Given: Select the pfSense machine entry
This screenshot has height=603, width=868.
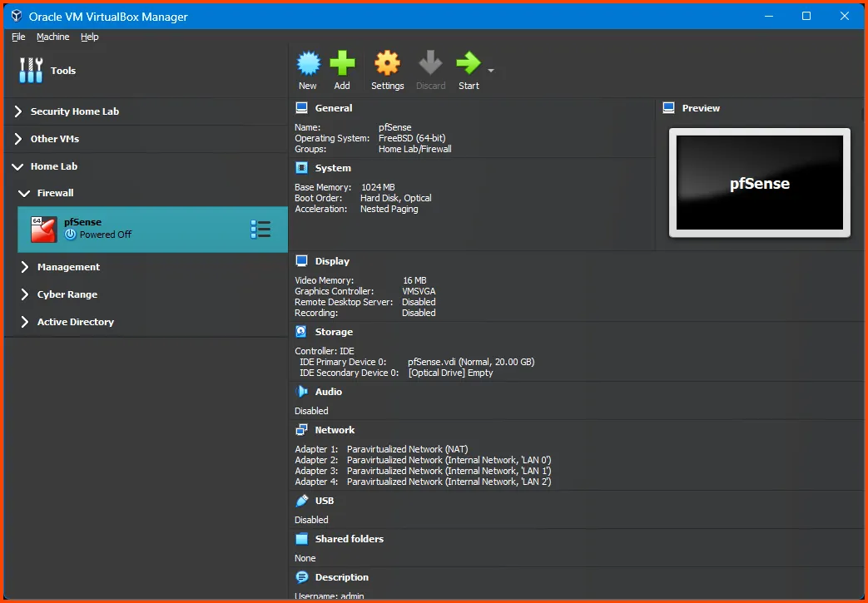Looking at the screenshot, I should [x=153, y=229].
